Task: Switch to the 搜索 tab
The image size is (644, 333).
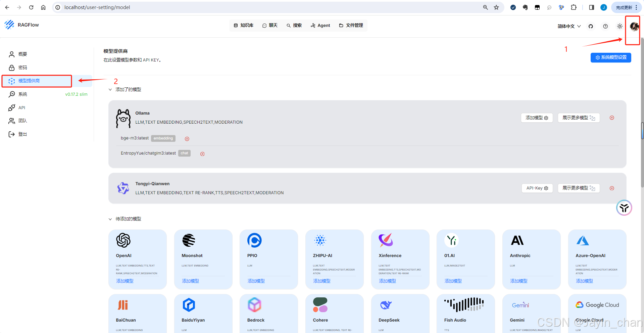Action: point(294,25)
